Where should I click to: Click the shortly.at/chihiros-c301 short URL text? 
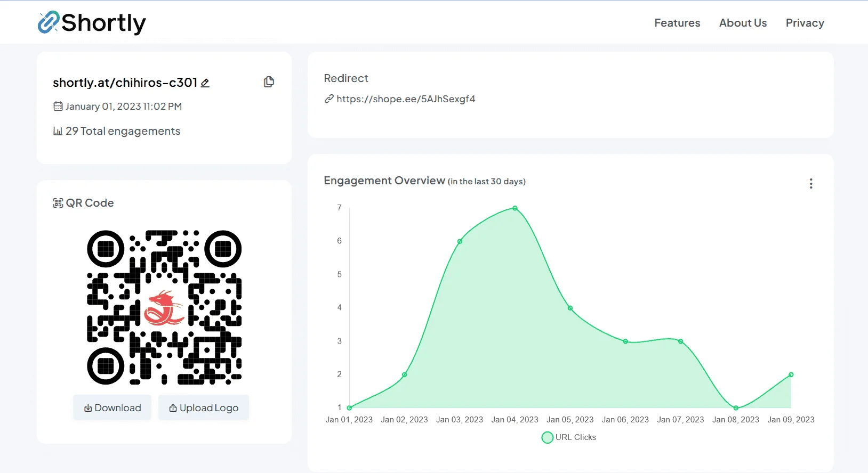pos(125,83)
